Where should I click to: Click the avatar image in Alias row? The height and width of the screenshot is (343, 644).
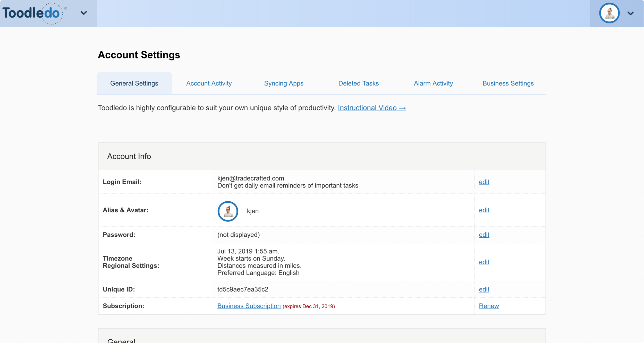coord(228,211)
